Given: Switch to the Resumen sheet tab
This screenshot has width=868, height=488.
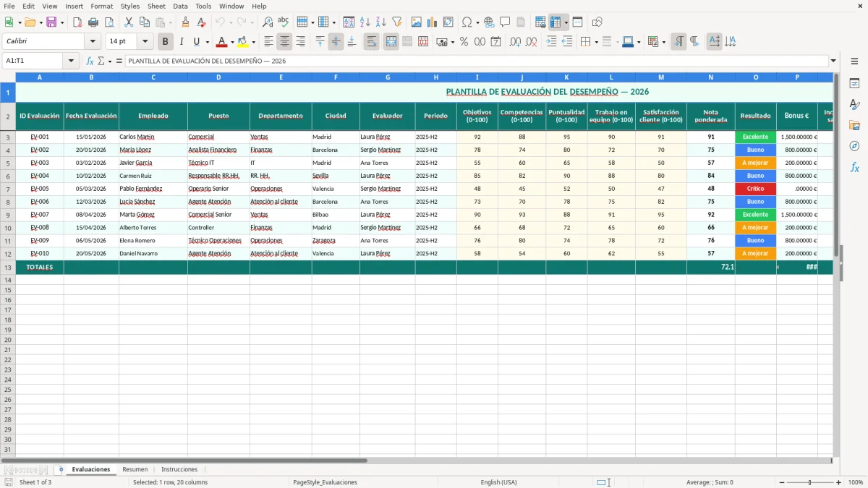Looking at the screenshot, I should point(135,470).
